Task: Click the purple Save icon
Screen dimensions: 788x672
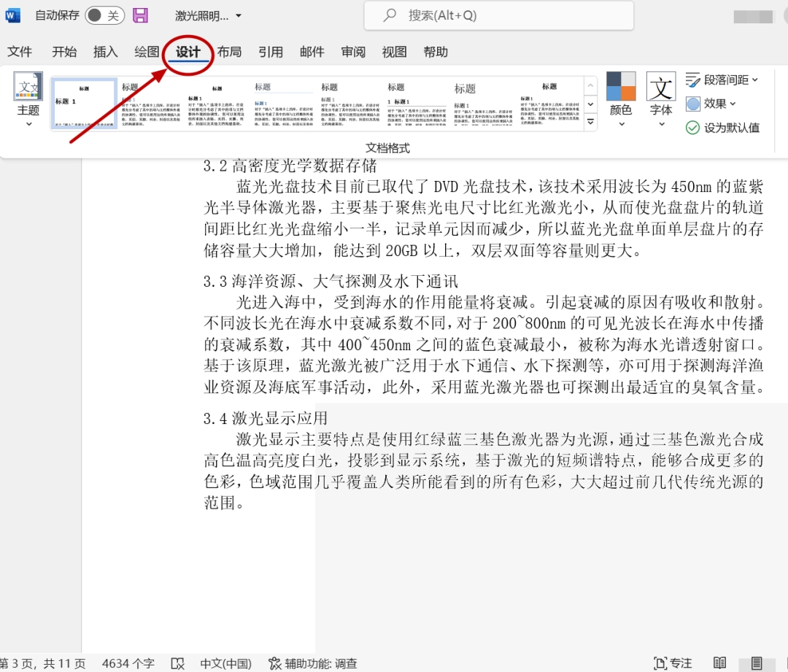Action: pos(141,15)
